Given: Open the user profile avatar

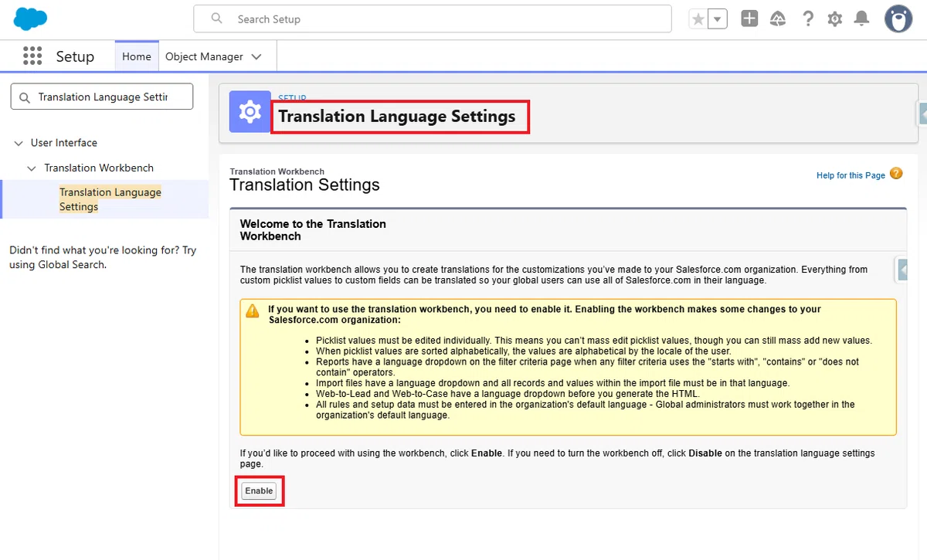Looking at the screenshot, I should (x=898, y=19).
